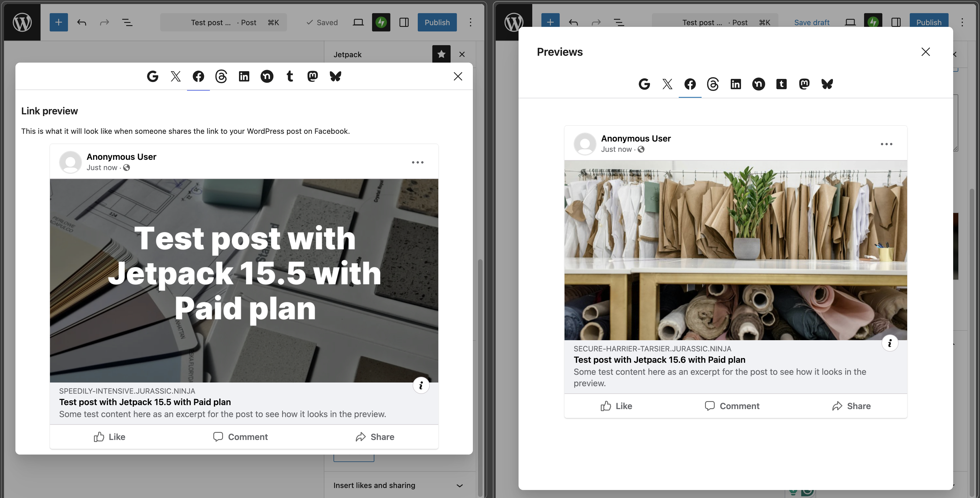980x498 pixels.
Task: Select Tumblr icon in Previews dialog
Action: [x=781, y=84]
